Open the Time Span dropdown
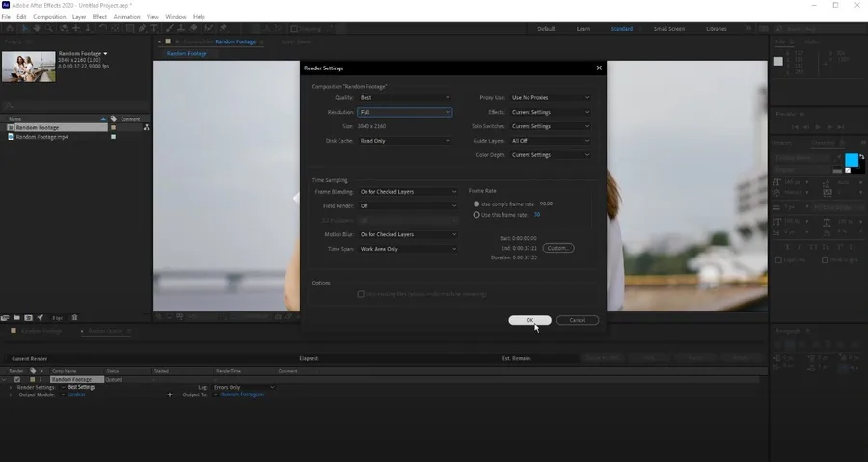The height and width of the screenshot is (462, 868). click(x=408, y=250)
